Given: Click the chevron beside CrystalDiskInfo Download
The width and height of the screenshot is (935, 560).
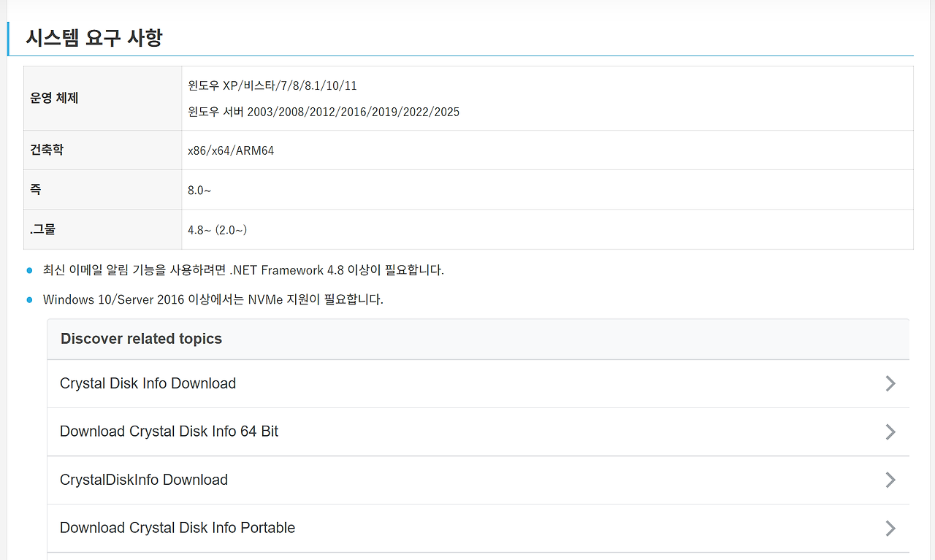Looking at the screenshot, I should pyautogui.click(x=890, y=480).
